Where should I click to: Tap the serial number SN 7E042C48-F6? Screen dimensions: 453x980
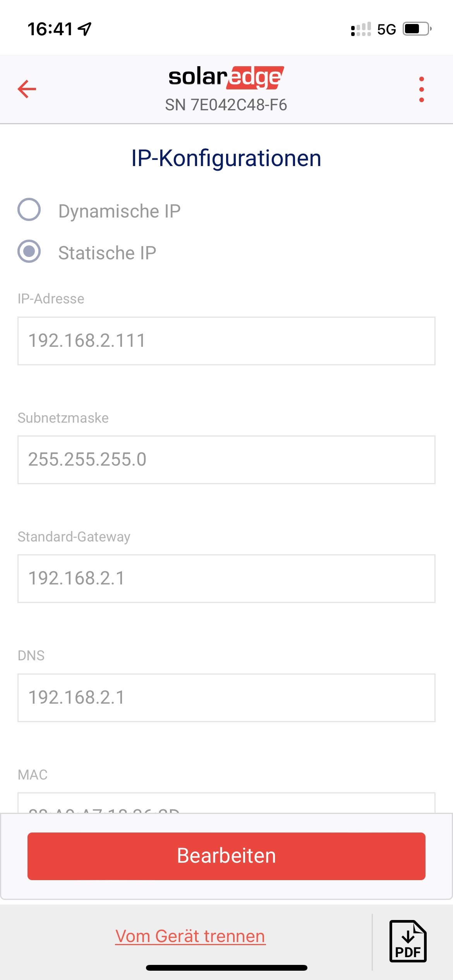click(226, 105)
